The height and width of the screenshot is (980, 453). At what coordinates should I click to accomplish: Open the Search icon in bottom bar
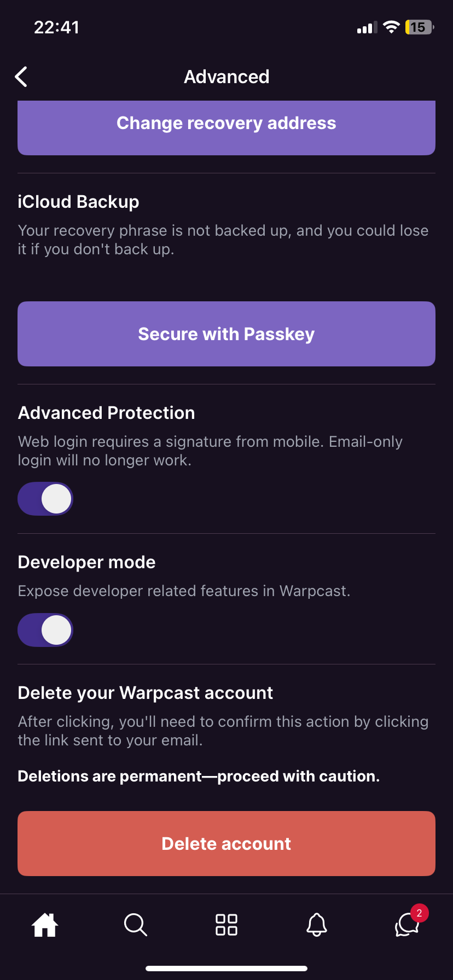click(x=136, y=925)
